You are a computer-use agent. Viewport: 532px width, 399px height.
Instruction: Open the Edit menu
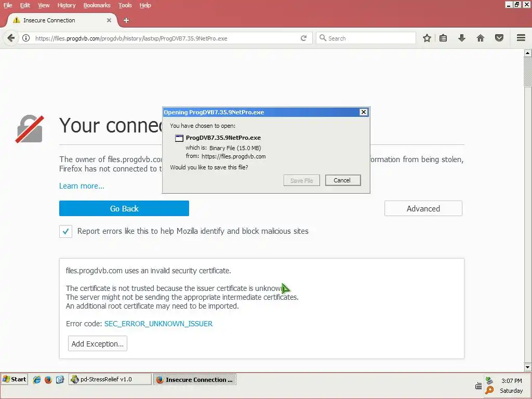pos(25,5)
